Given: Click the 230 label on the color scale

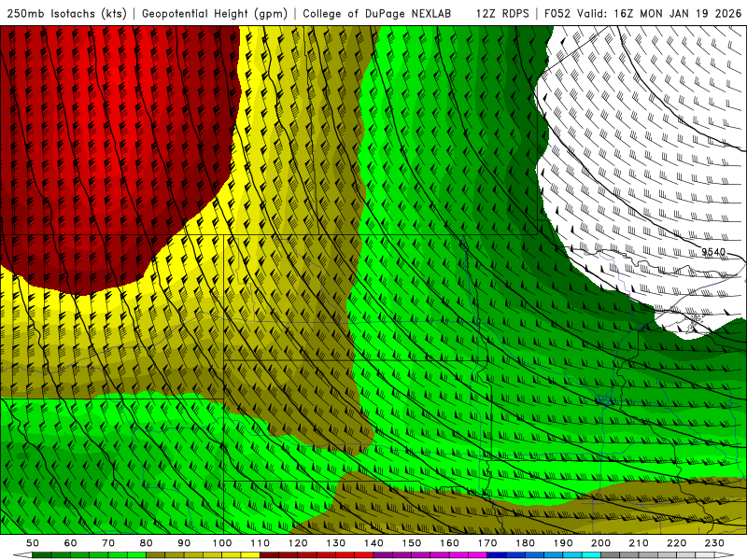Looking at the screenshot, I should (x=714, y=543).
